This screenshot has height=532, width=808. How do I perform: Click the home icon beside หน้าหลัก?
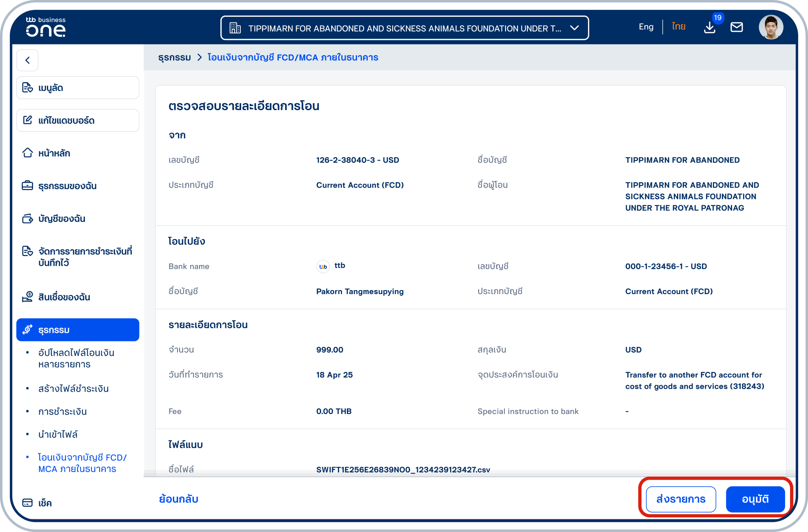[27, 153]
